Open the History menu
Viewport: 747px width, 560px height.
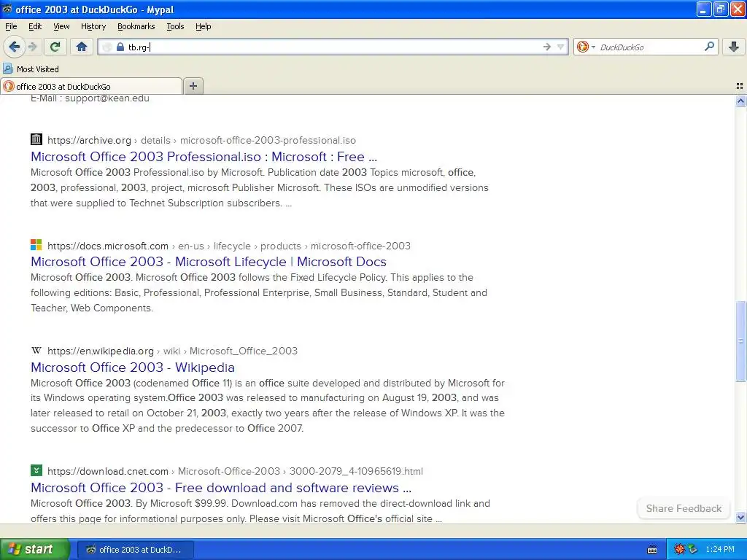point(93,26)
